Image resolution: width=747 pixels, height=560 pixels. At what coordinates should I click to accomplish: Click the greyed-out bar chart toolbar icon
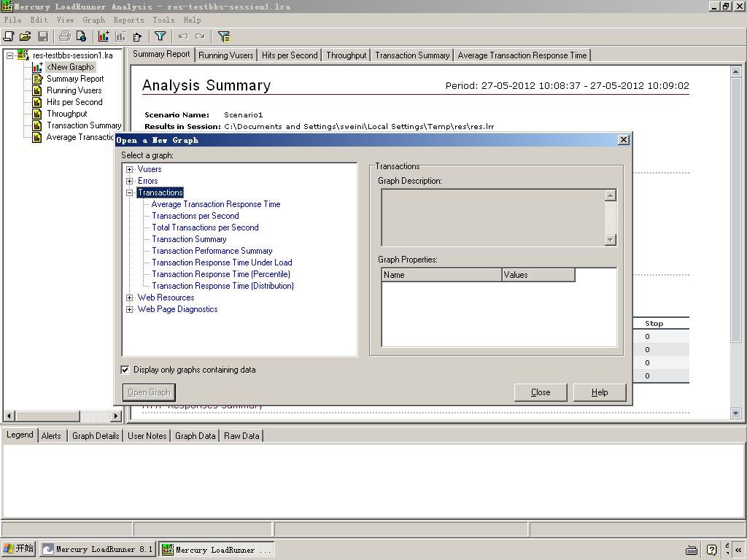point(120,36)
